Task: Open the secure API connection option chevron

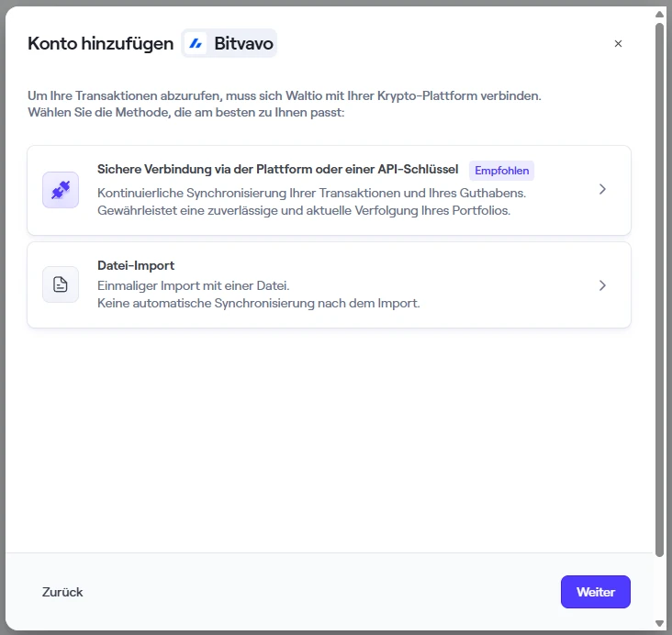Action: (602, 189)
